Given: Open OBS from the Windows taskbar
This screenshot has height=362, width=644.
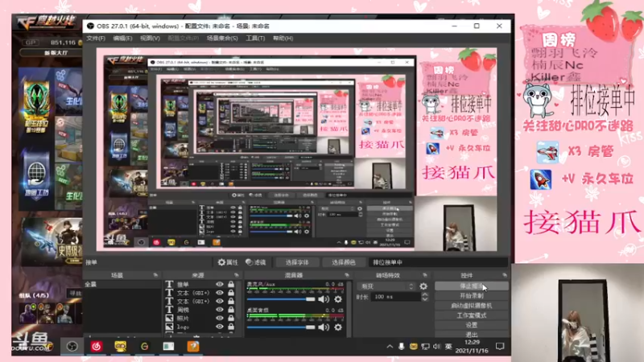Looking at the screenshot, I should tap(72, 347).
